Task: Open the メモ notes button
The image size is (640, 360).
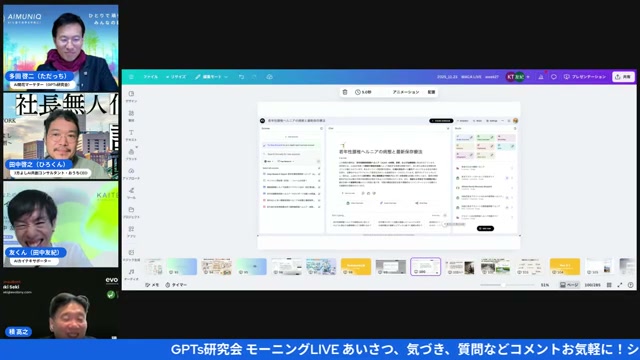Action: point(152,285)
